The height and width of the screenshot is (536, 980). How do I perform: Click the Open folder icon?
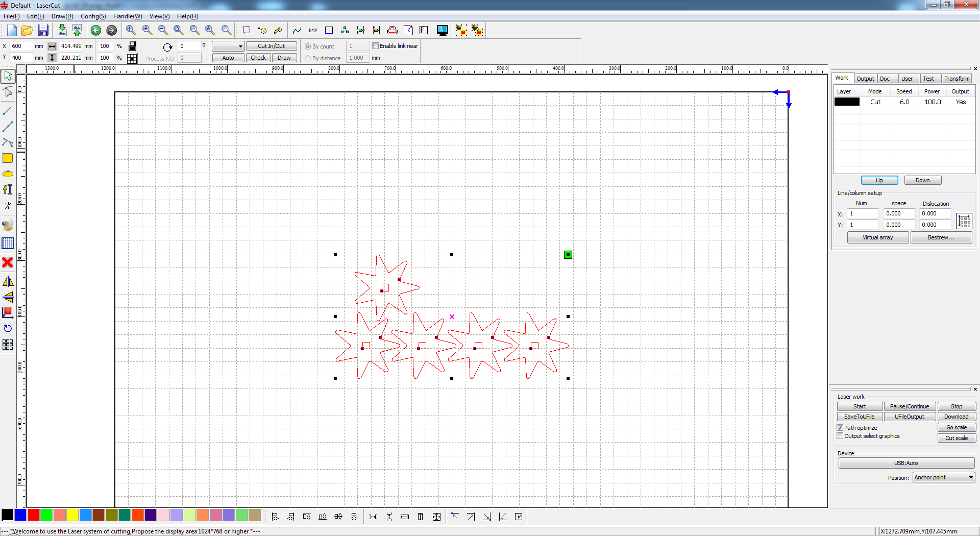coord(27,31)
